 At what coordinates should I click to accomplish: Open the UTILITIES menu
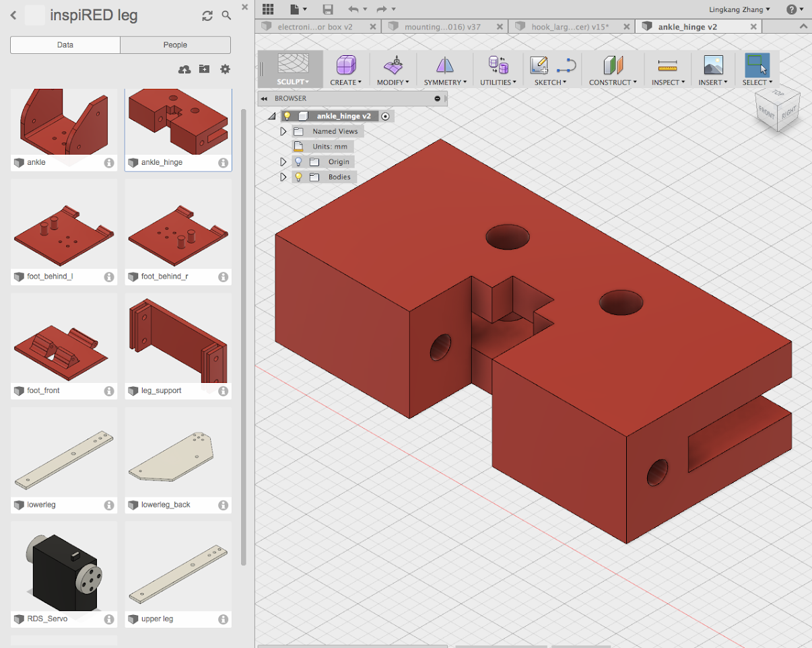(x=498, y=82)
